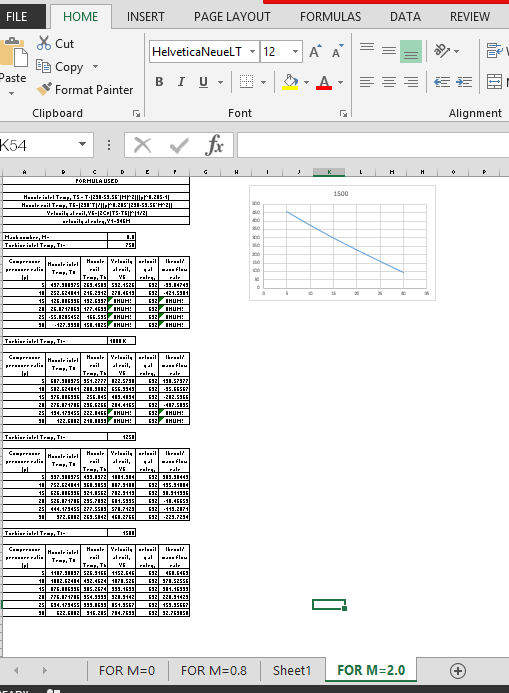Open sheet FOR M=0
509x693 pixels.
127,671
